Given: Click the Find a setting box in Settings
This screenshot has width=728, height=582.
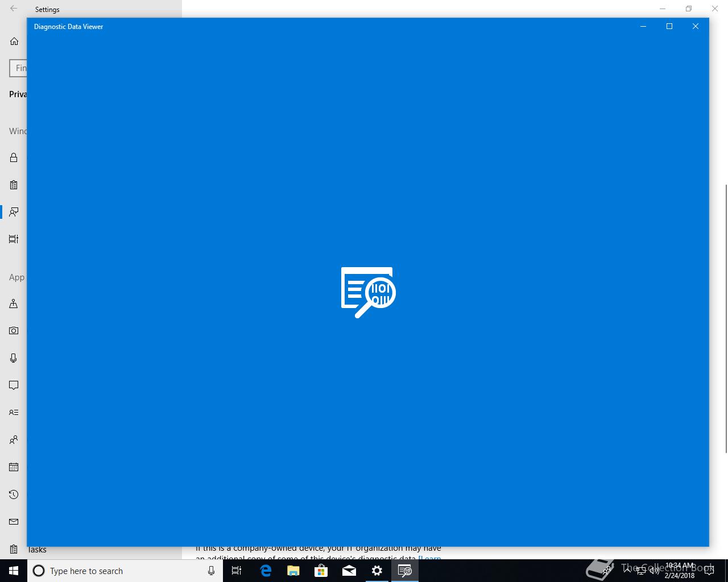Looking at the screenshot, I should (x=18, y=68).
